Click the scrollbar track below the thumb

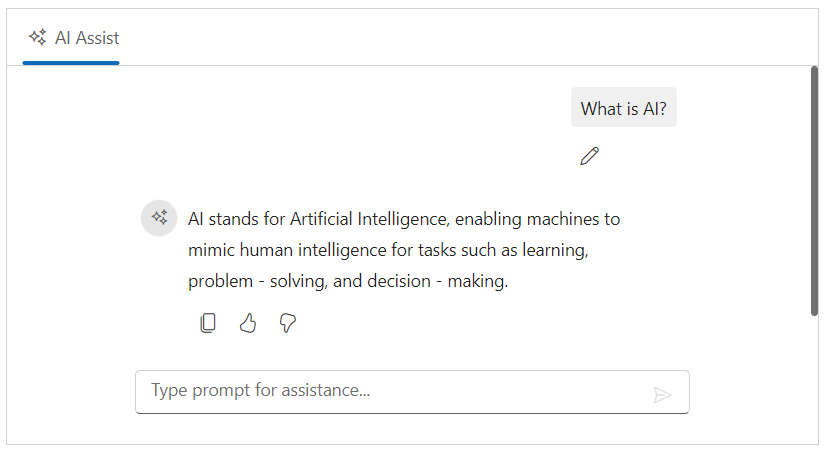tap(814, 380)
